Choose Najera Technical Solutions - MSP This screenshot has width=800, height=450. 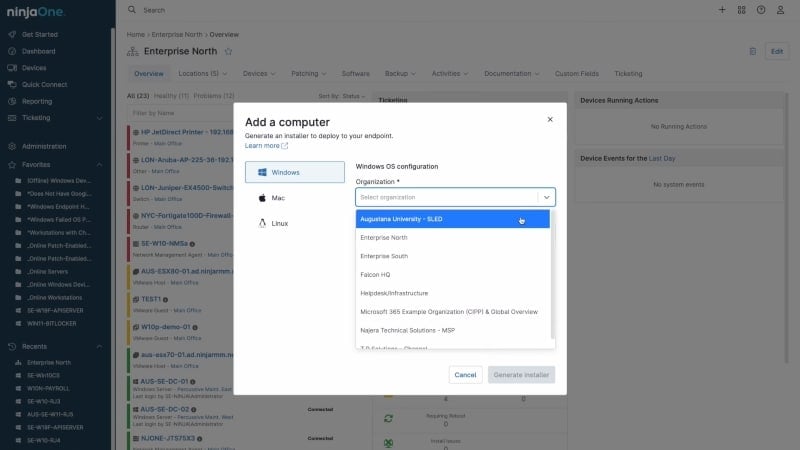pyautogui.click(x=453, y=331)
